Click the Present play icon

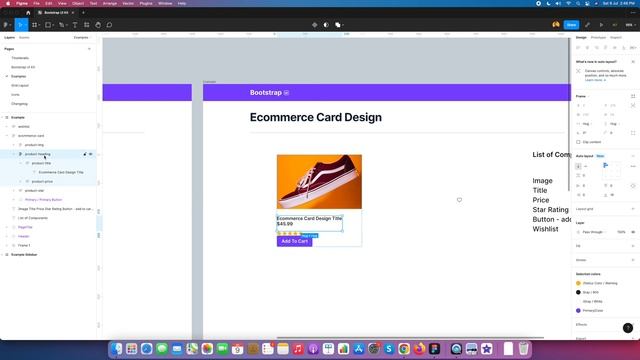(601, 25)
